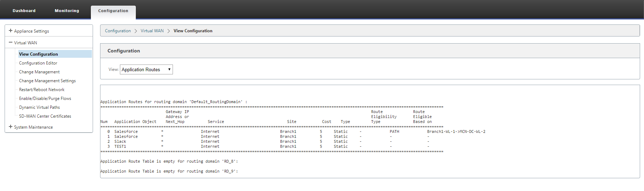The width and height of the screenshot is (644, 191).
Task: Click the Virtual WAN breadcrumb link
Action: 152,31
